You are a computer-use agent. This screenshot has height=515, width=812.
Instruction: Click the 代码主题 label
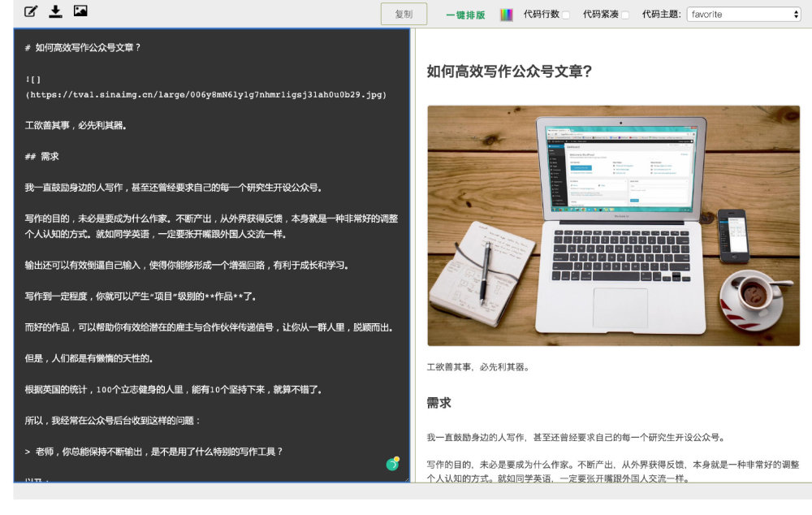pyautogui.click(x=662, y=15)
